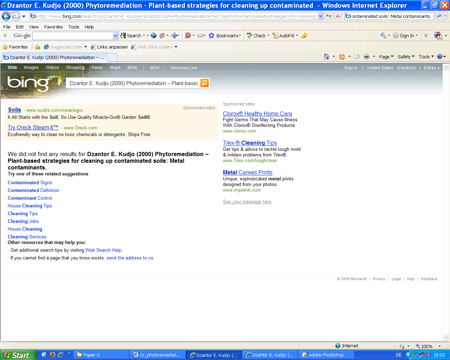The height and width of the screenshot is (360, 450).
Task: Select the Dzantor E. Kudjo browser tab
Action: pyautogui.click(x=54, y=57)
